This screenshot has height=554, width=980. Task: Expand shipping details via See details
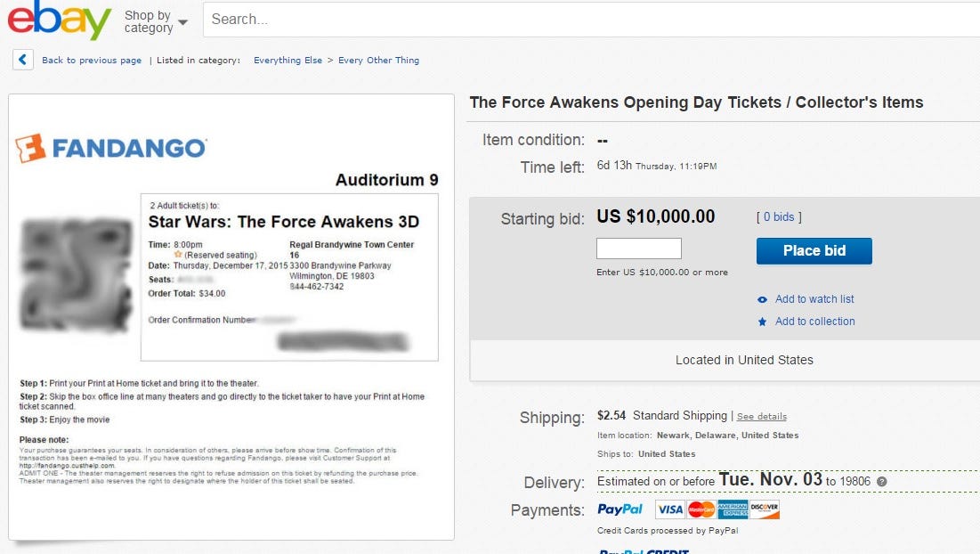(761, 416)
